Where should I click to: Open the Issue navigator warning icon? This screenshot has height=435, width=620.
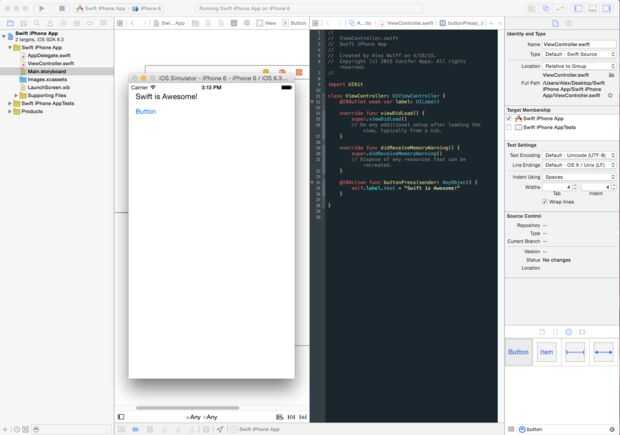tap(50, 23)
